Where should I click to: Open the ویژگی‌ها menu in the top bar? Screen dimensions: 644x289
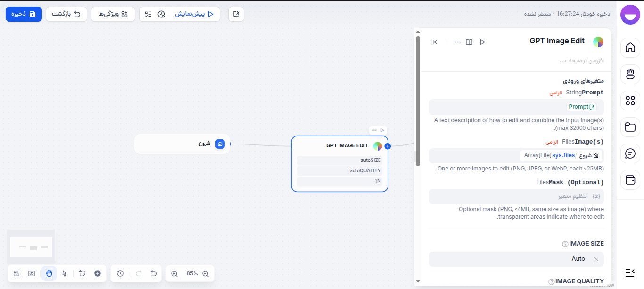point(113,14)
